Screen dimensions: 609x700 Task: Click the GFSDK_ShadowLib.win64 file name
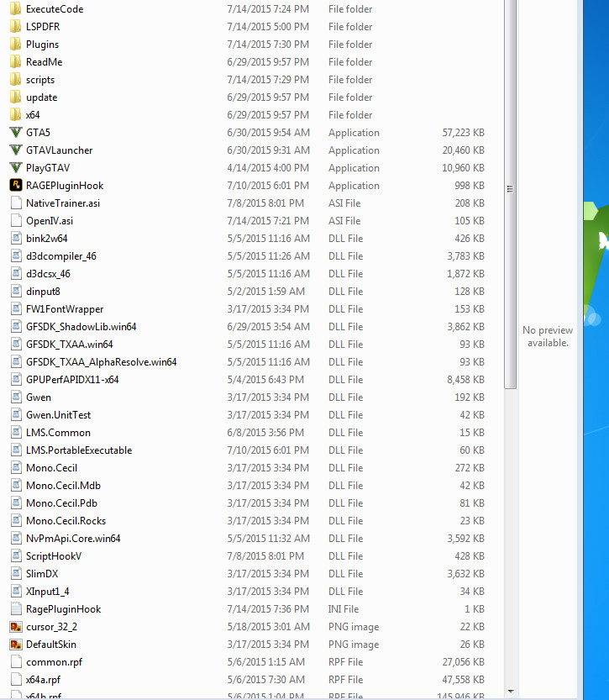pyautogui.click(x=81, y=327)
